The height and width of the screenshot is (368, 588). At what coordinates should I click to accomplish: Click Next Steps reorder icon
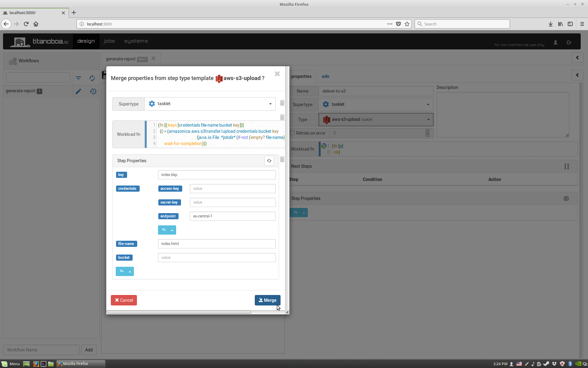[567, 167]
